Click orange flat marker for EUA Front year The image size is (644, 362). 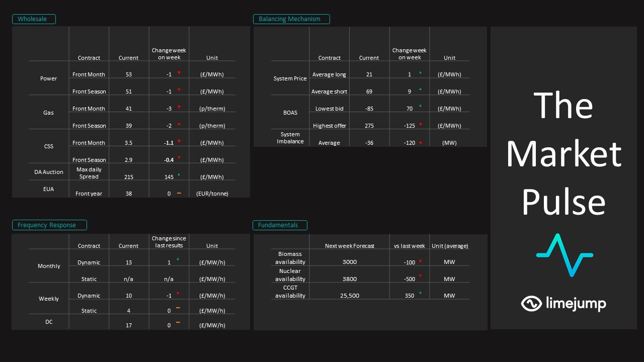(179, 193)
